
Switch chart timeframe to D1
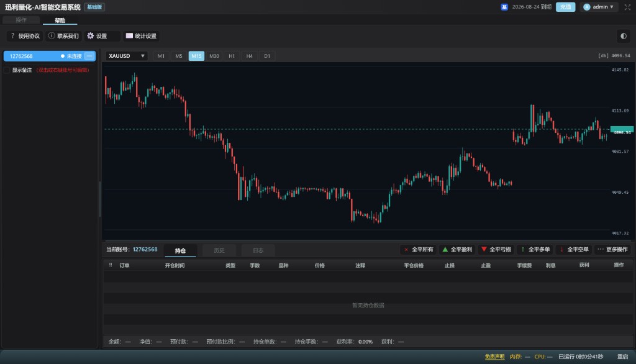pyautogui.click(x=267, y=56)
